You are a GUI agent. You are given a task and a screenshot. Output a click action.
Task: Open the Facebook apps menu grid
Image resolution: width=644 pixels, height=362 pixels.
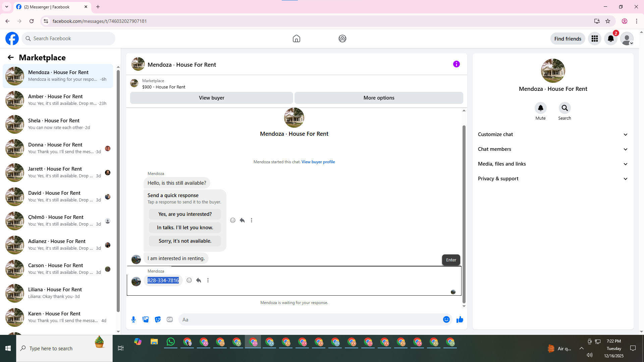coord(595,39)
